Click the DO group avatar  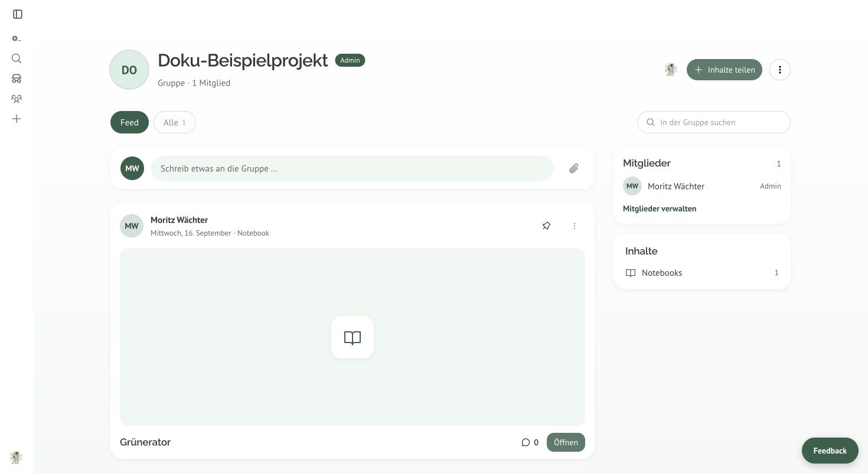(x=129, y=70)
